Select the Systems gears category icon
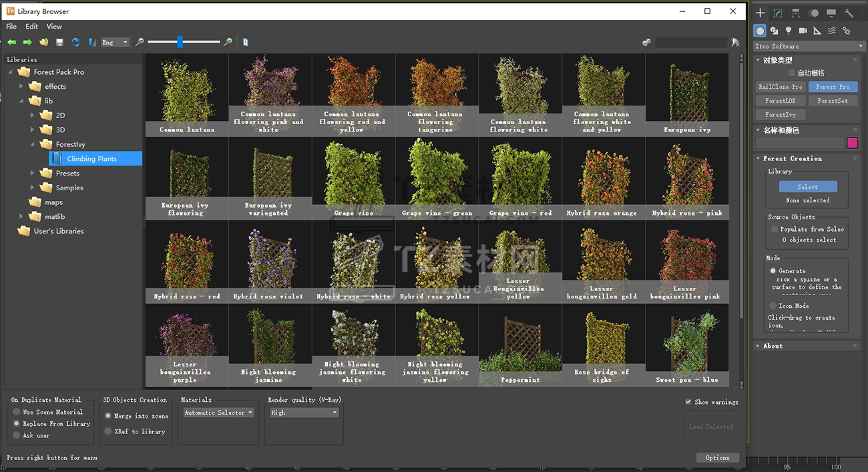This screenshot has width=868, height=472. click(846, 31)
